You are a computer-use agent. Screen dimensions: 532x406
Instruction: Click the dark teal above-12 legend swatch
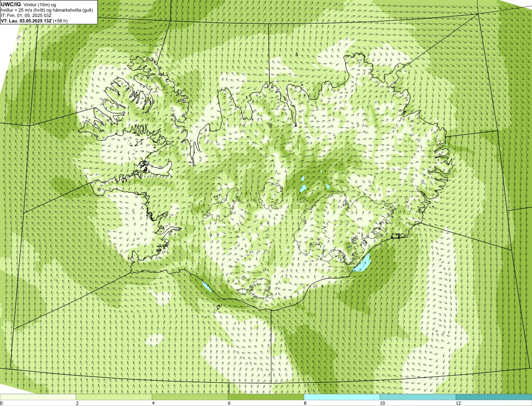click(494, 397)
